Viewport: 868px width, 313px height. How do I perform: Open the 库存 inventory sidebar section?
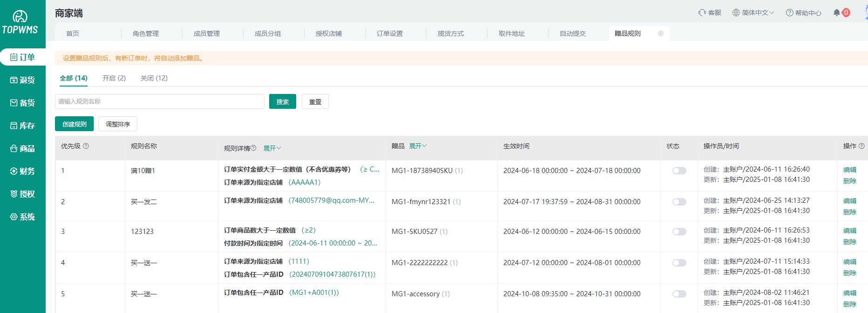click(x=22, y=126)
